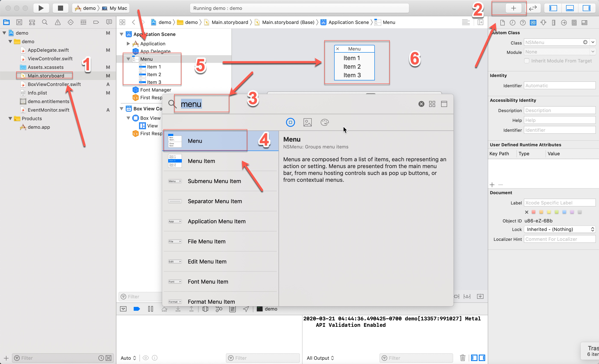Show the Project navigator
The height and width of the screenshot is (364, 599).
pyautogui.click(x=6, y=22)
